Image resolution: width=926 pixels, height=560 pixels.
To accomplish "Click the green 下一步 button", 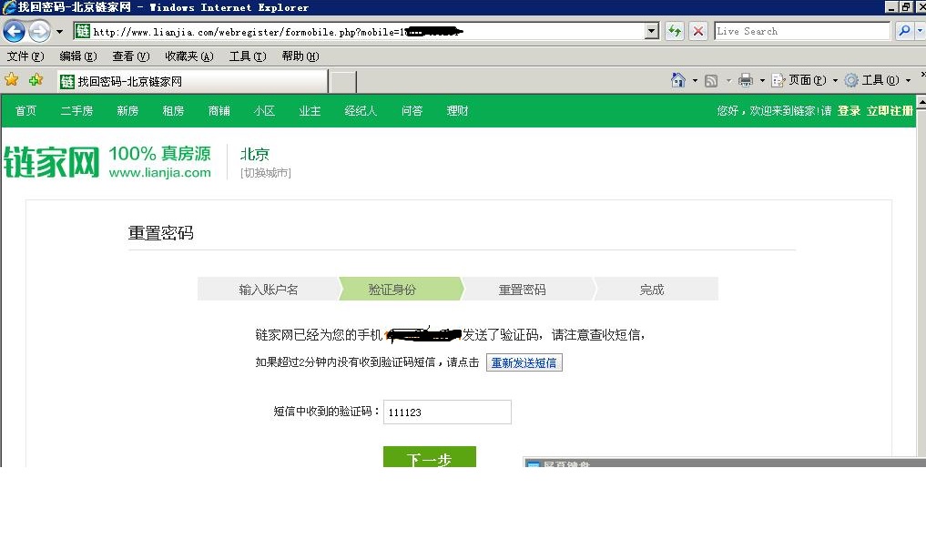I will point(430,457).
